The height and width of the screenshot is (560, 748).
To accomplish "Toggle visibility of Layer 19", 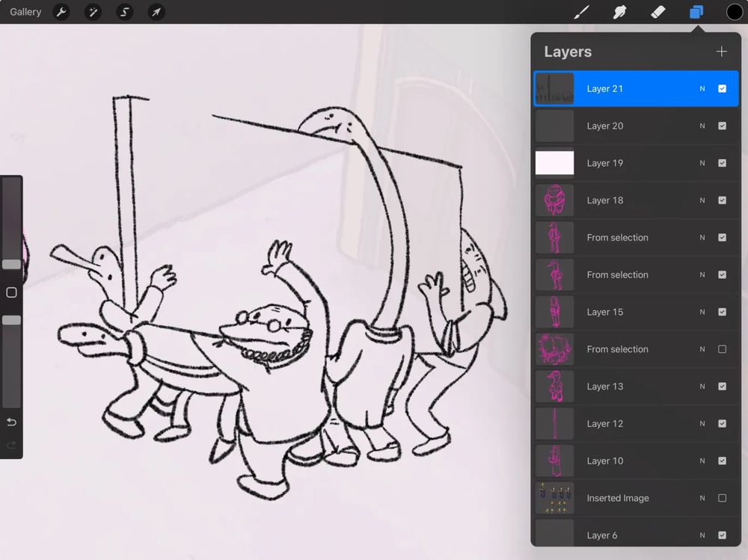I will point(723,163).
